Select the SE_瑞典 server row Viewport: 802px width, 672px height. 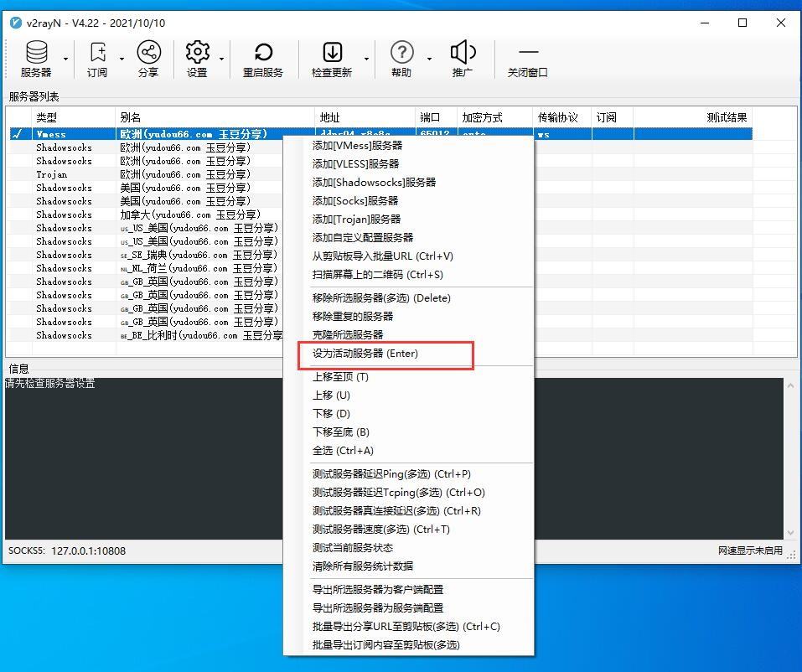coord(147,255)
